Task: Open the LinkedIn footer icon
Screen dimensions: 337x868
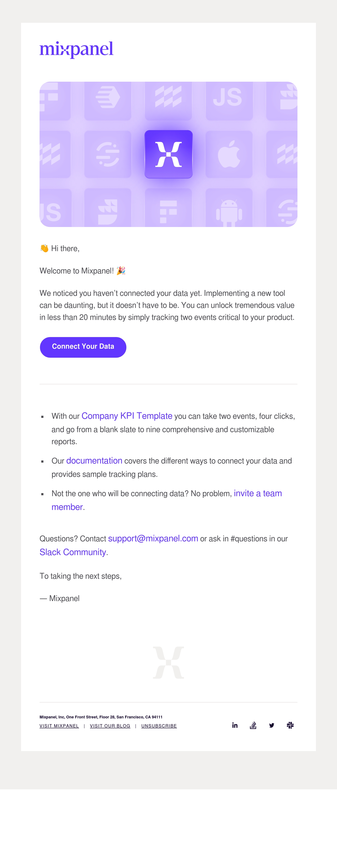Action: click(235, 725)
